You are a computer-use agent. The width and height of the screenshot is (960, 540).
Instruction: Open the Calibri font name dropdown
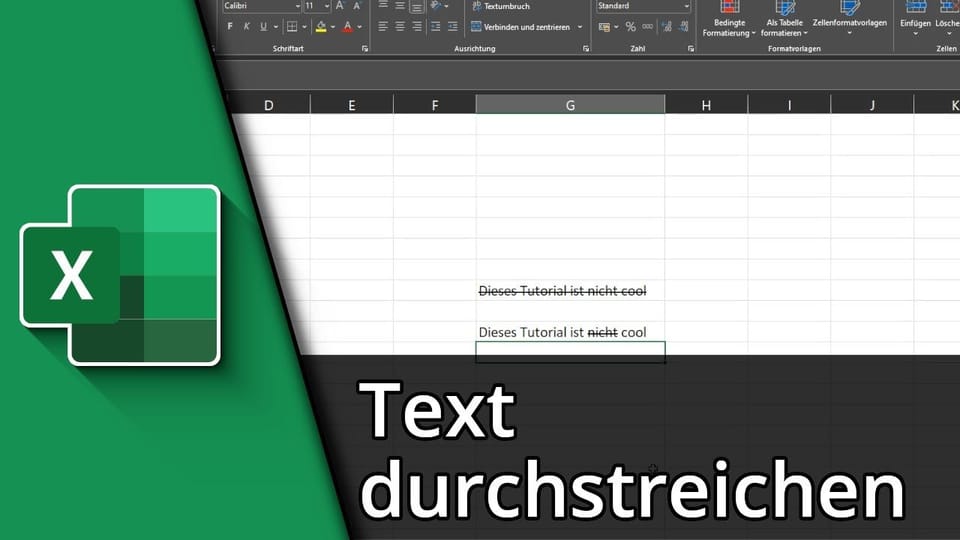[298, 6]
